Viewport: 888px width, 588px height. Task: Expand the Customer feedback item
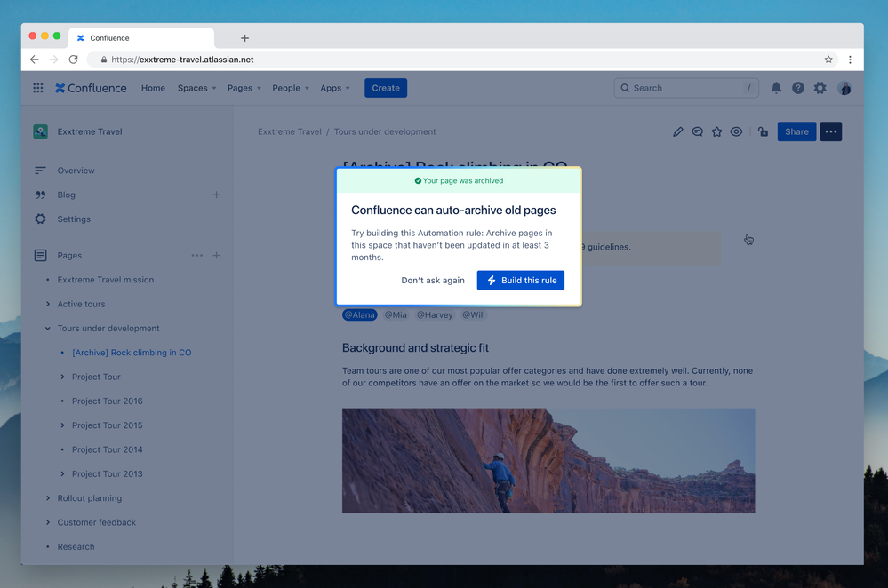pos(48,522)
